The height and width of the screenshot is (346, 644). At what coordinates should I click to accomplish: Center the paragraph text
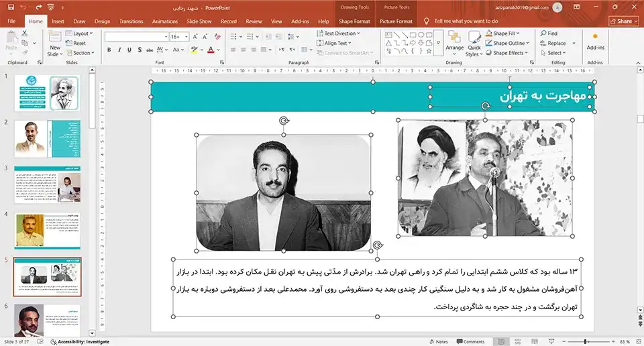[244, 50]
